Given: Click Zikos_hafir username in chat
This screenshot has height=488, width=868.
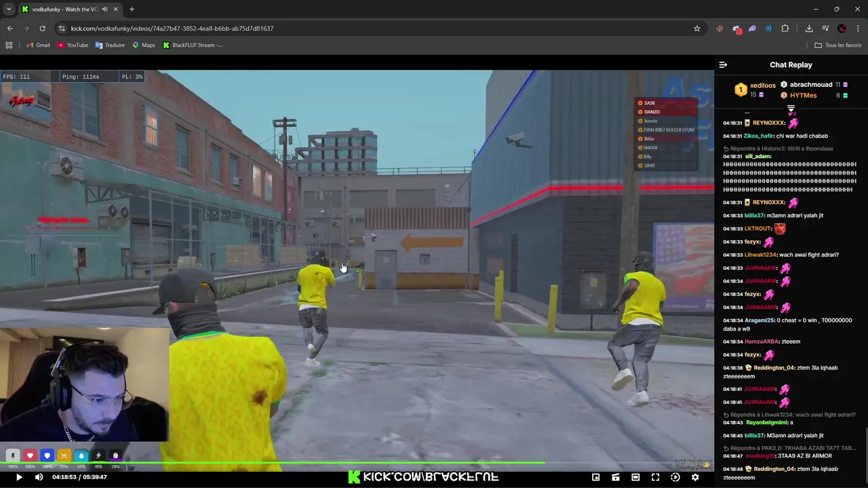Looking at the screenshot, I should tap(758, 136).
